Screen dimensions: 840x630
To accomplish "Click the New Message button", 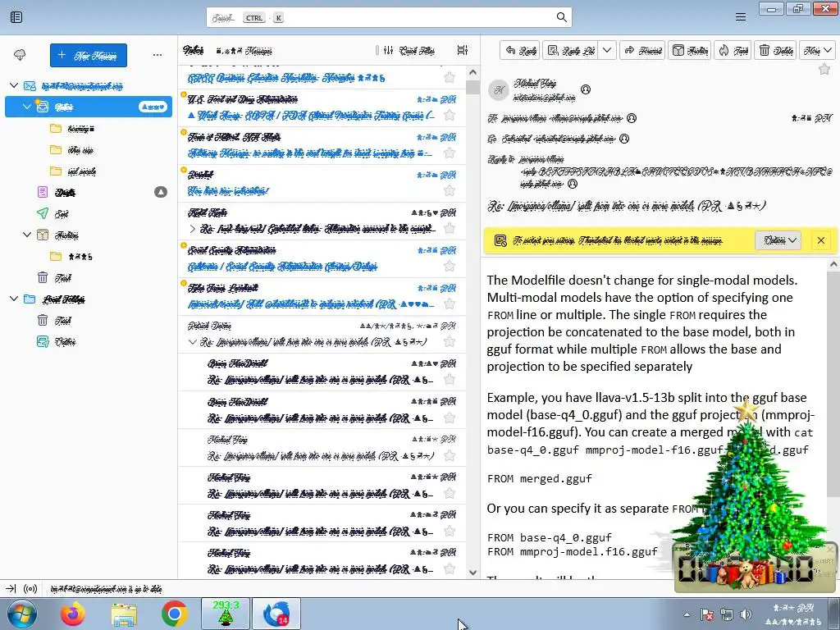I will pos(89,55).
